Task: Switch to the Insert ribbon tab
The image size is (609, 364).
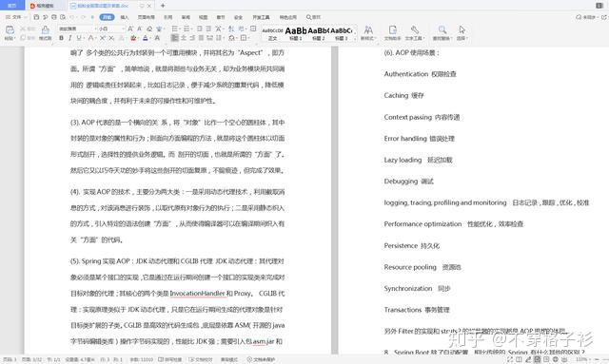Action: pyautogui.click(x=125, y=17)
